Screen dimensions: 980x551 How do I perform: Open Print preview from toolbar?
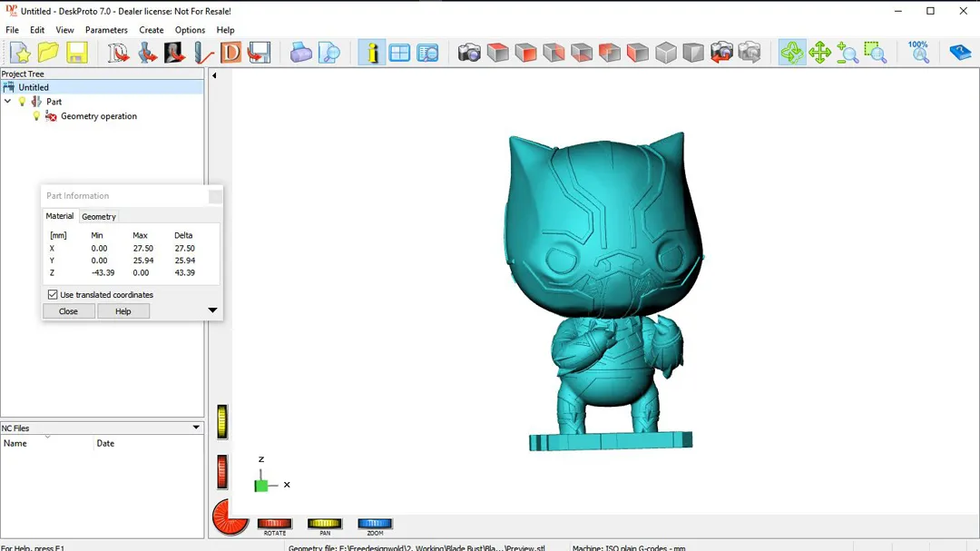tap(328, 53)
